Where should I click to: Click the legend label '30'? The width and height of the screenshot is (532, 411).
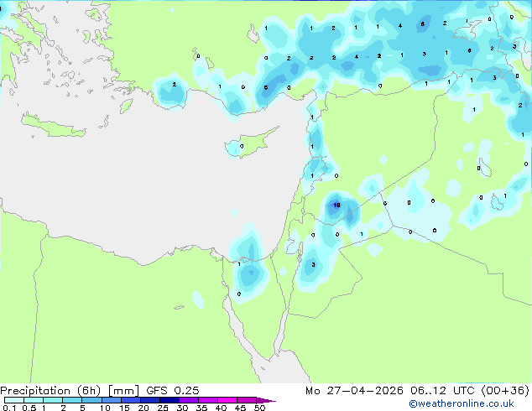click(182, 408)
